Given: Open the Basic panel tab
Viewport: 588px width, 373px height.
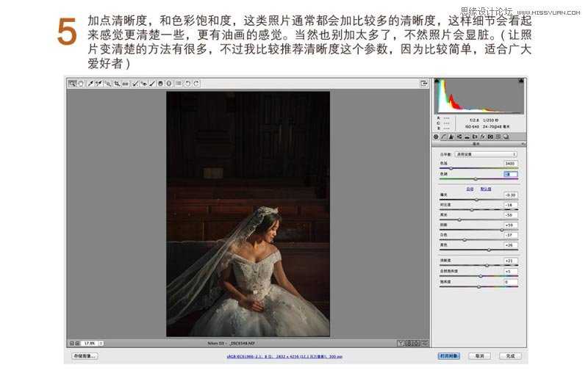Looking at the screenshot, I should pos(436,137).
